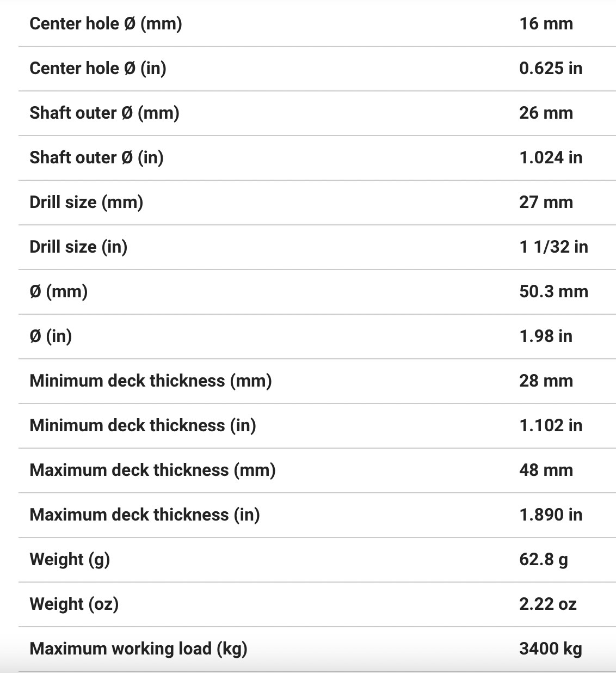
Task: Click the "Drill size (mm)" label
Action: click(x=86, y=203)
